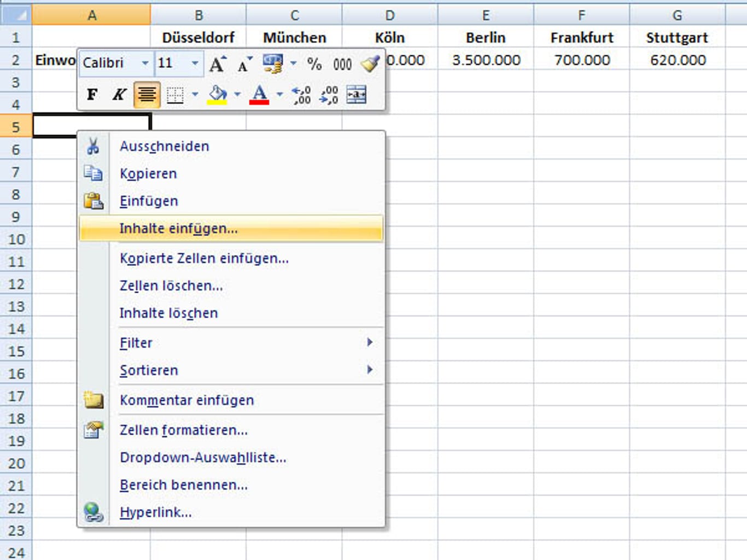The width and height of the screenshot is (747, 560).
Task: Click the increase decimal places icon
Action: coord(302,95)
